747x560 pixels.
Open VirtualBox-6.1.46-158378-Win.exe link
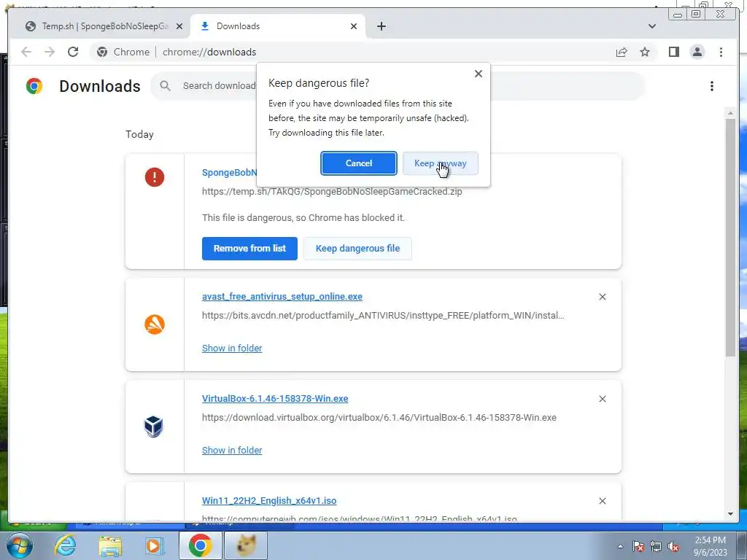[275, 399]
